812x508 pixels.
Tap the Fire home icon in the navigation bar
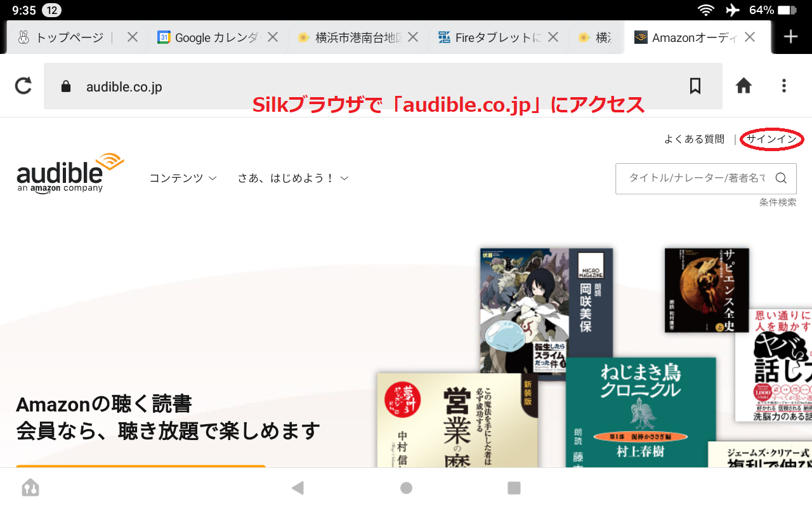click(x=30, y=488)
